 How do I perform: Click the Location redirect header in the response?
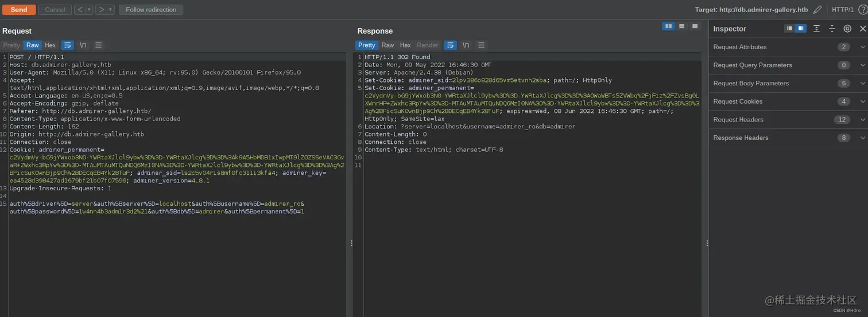(x=470, y=127)
